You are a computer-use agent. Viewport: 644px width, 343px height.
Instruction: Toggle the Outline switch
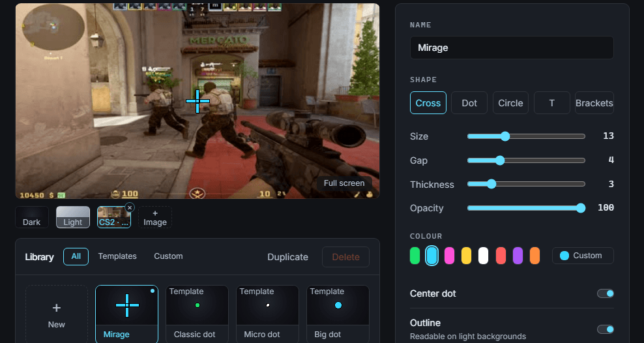(x=606, y=329)
